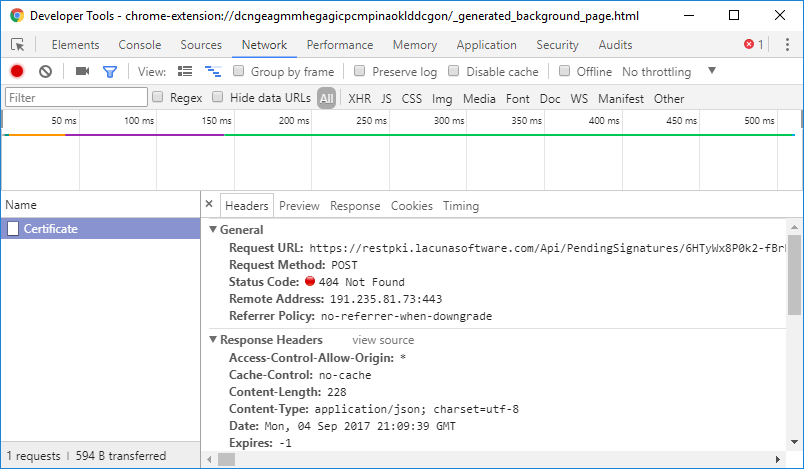Click the Chrome logo in title bar
Viewport: 804px width, 469px height.
click(x=17, y=15)
